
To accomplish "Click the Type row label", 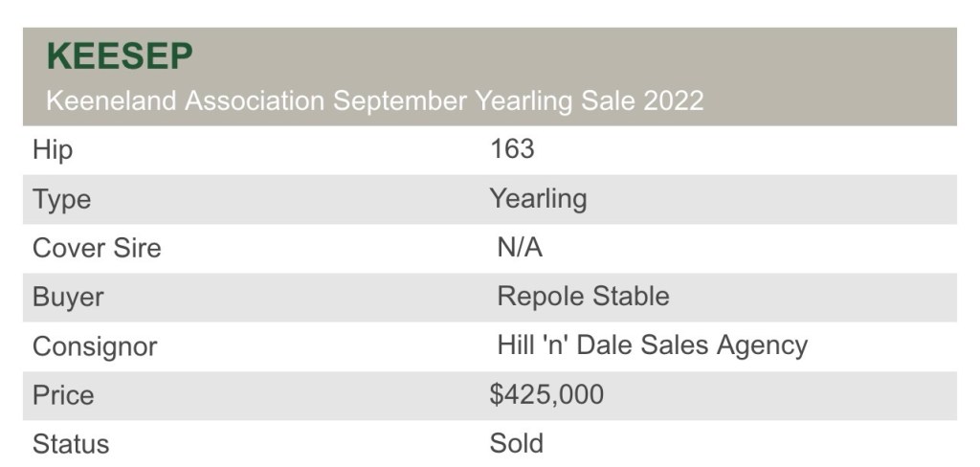I will [62, 199].
